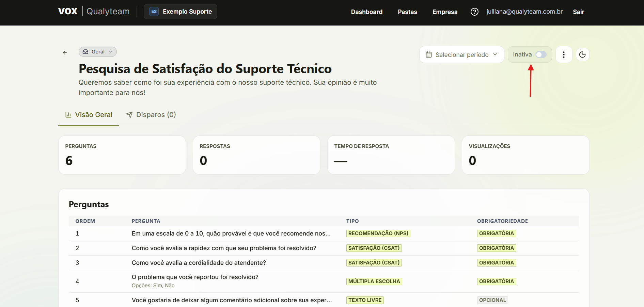Select the NPS recommendation question row

click(324, 233)
